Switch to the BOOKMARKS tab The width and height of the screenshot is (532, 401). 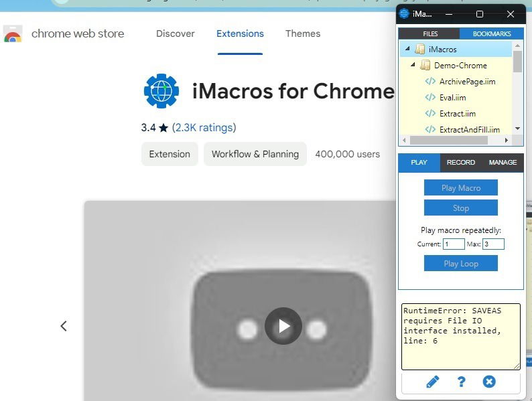(492, 33)
